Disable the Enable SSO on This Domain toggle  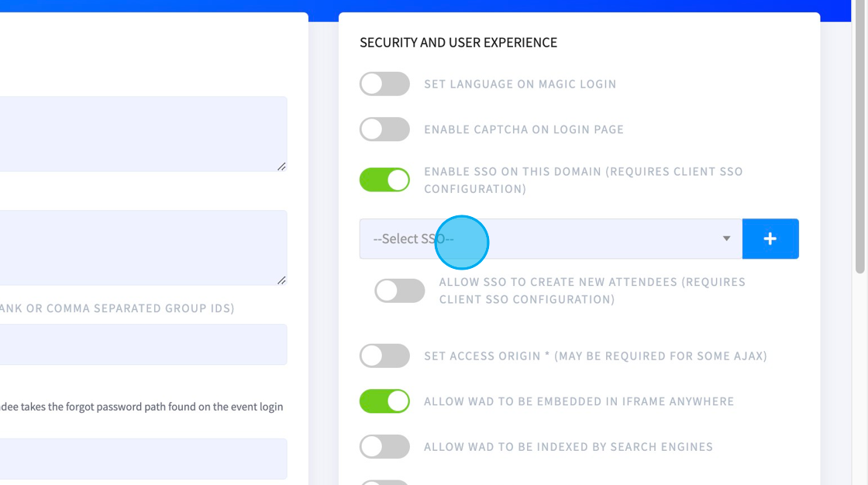click(x=384, y=180)
